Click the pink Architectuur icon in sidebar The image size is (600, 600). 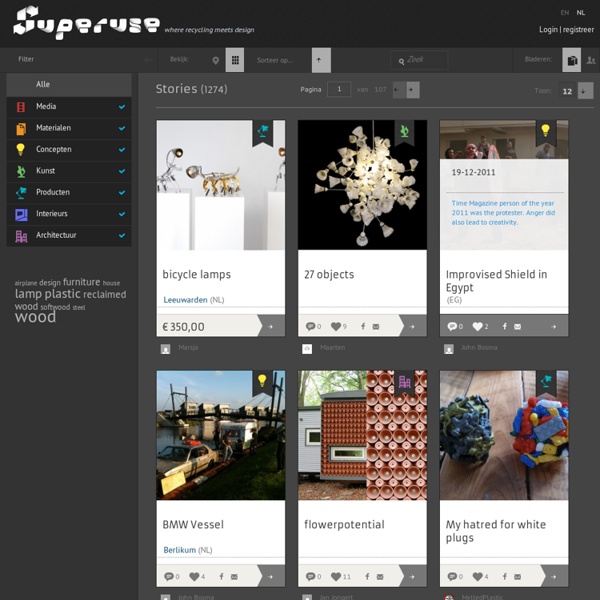[21, 236]
